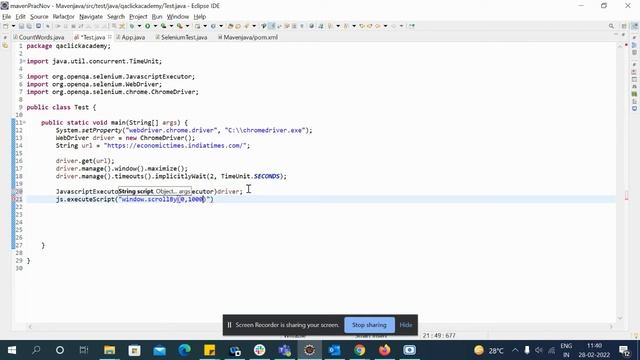Click the Eclipse icon in the taskbar
This screenshot has height=360, width=640.
pos(309,350)
